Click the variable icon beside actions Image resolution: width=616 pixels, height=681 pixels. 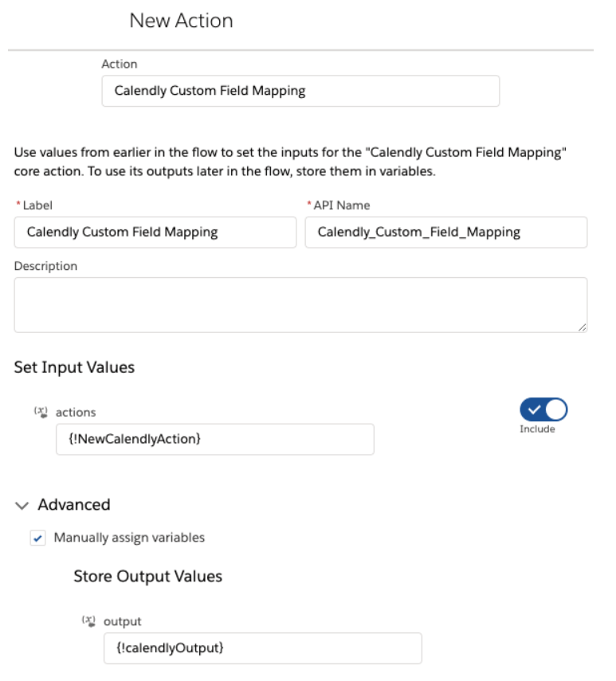pyautogui.click(x=41, y=412)
